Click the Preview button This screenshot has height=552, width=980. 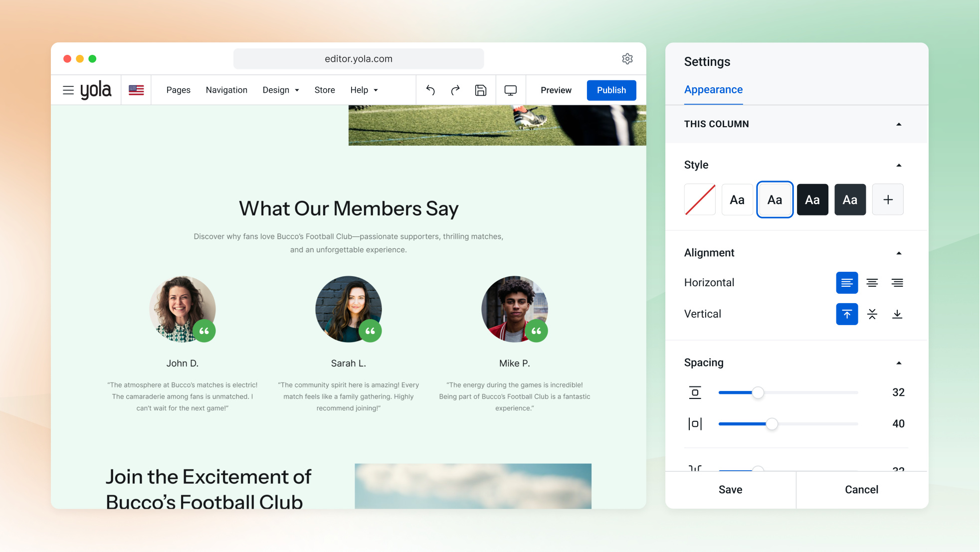coord(556,90)
